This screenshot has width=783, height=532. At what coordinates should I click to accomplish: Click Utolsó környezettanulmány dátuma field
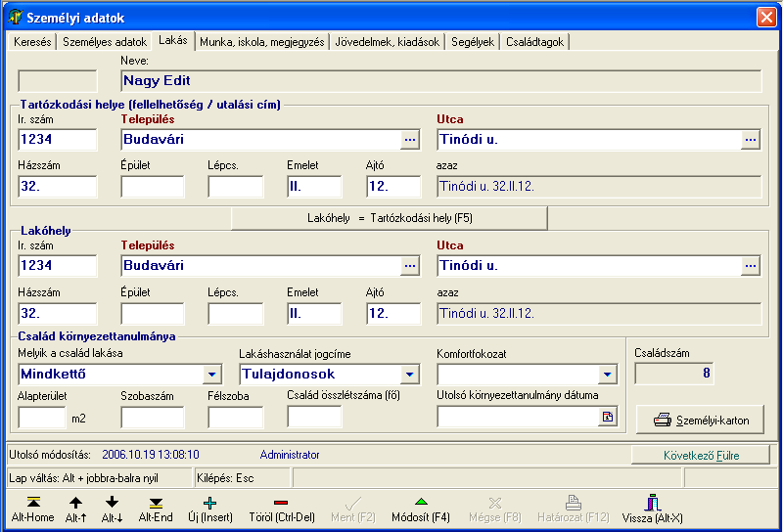518,417
